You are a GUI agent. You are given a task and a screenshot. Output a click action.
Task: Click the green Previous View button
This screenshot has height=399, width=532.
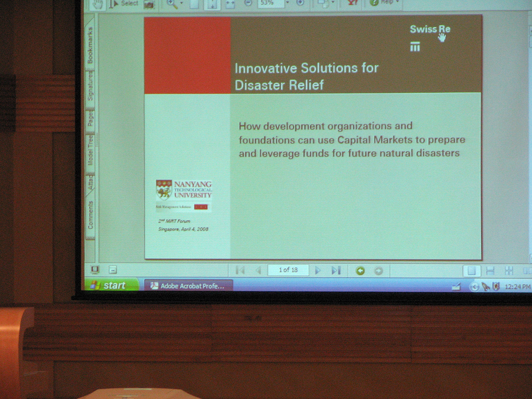point(360,271)
